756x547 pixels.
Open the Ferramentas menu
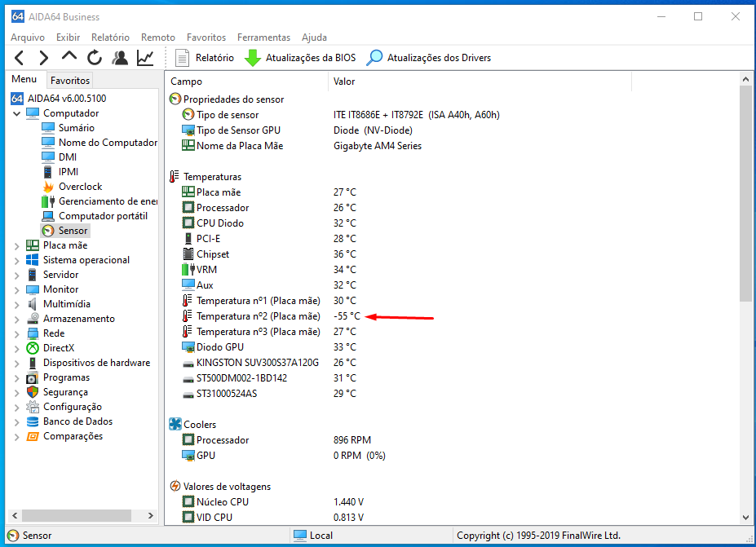pyautogui.click(x=263, y=37)
